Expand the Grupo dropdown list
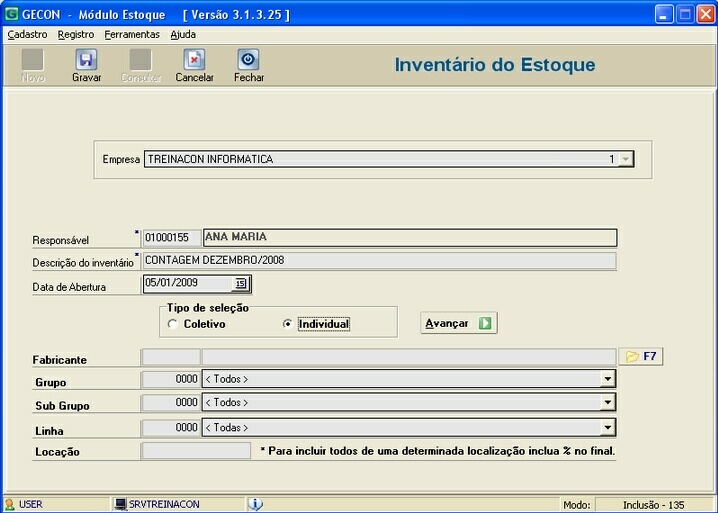Viewport: 718px width, 513px height. click(x=607, y=379)
